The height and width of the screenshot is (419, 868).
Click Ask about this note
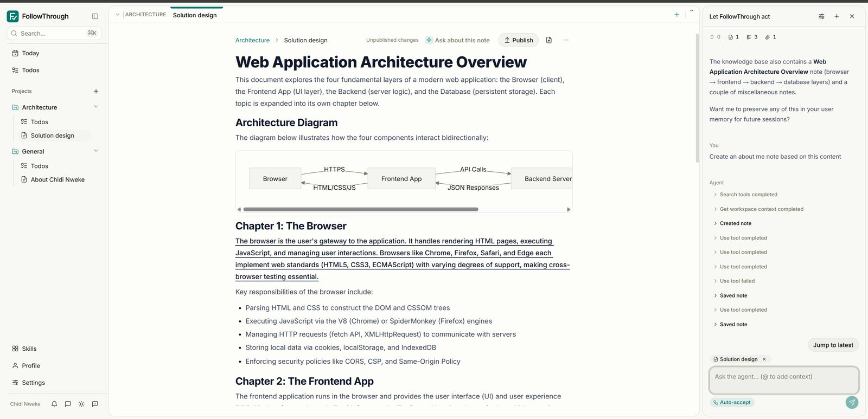457,40
